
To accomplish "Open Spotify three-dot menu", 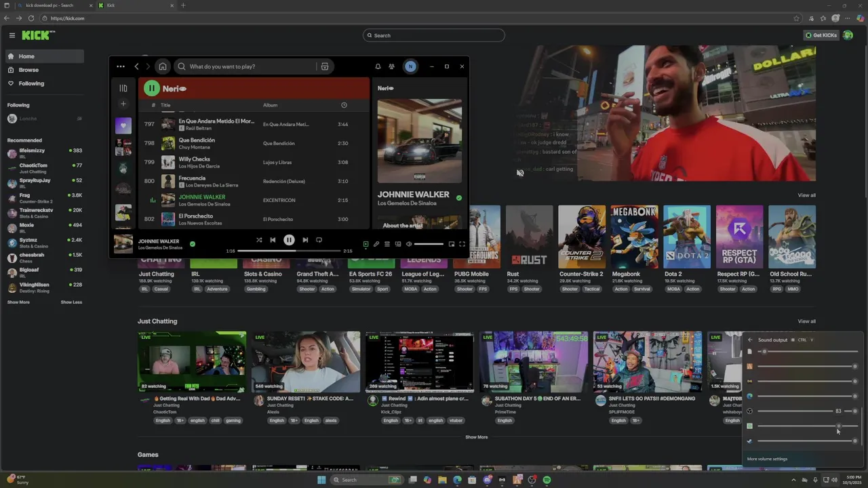I will (120, 66).
